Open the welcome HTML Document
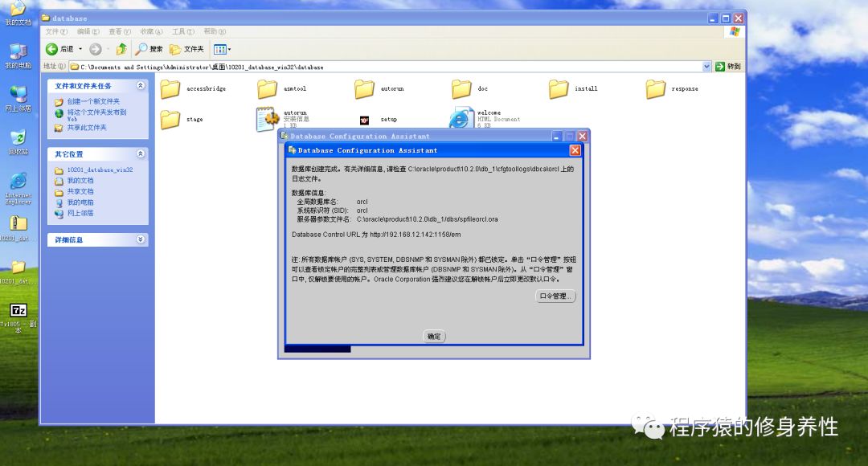 460,118
